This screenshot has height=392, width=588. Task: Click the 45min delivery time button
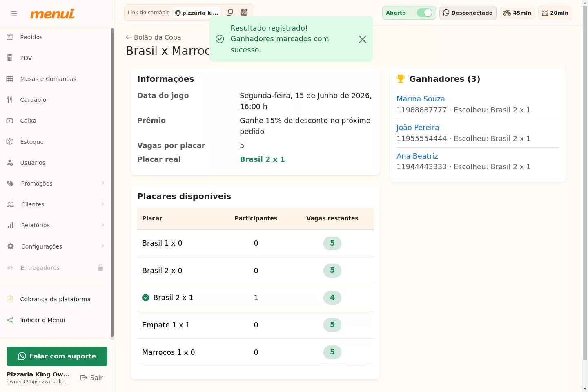[x=517, y=13]
